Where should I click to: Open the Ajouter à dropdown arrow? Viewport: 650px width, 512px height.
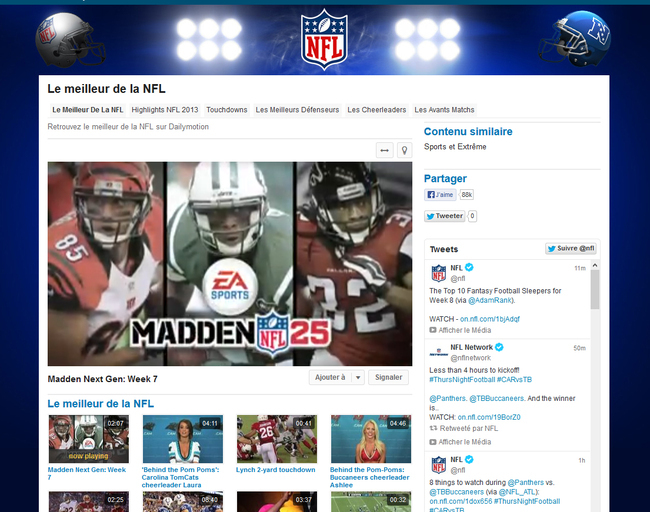coord(358,378)
